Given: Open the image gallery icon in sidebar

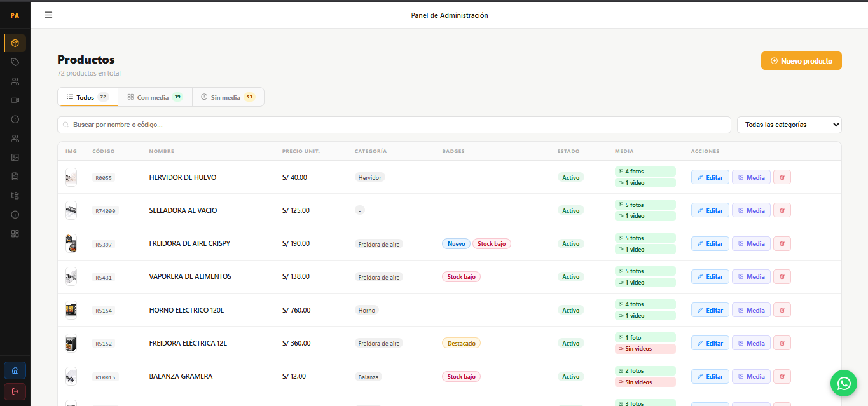Looking at the screenshot, I should pos(15,158).
